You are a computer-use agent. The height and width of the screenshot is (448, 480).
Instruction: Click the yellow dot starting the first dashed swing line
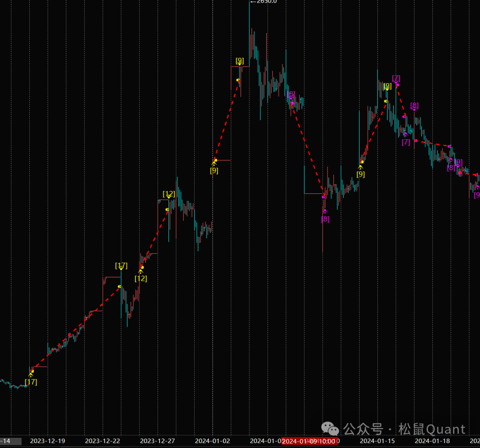click(x=32, y=371)
